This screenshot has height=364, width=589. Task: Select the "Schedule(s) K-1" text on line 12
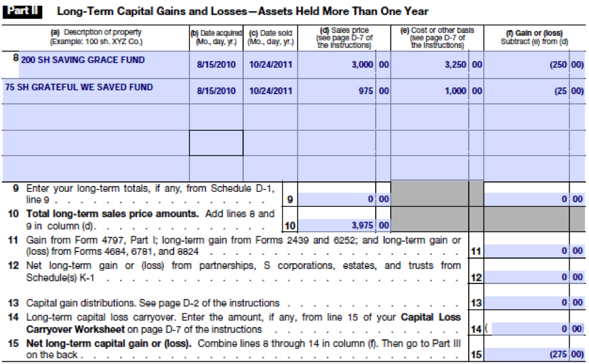coord(60,278)
